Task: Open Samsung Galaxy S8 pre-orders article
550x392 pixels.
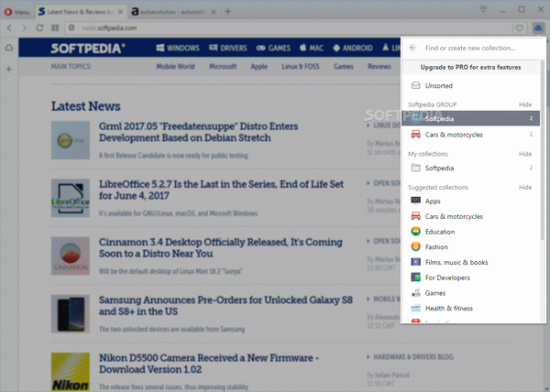Action: [225, 306]
